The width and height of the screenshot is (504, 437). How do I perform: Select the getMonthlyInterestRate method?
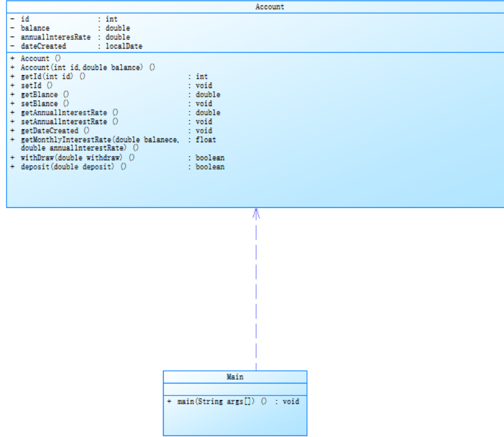pyautogui.click(x=113, y=144)
